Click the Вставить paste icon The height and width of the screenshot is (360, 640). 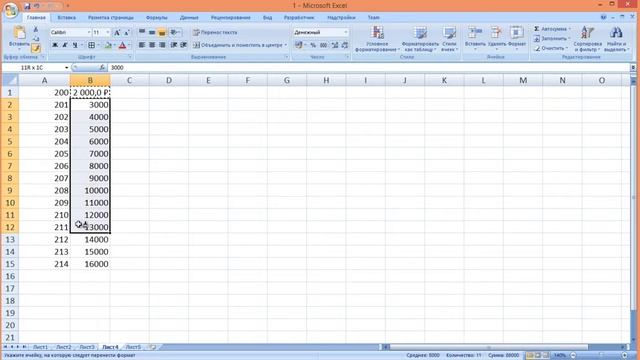pyautogui.click(x=19, y=33)
